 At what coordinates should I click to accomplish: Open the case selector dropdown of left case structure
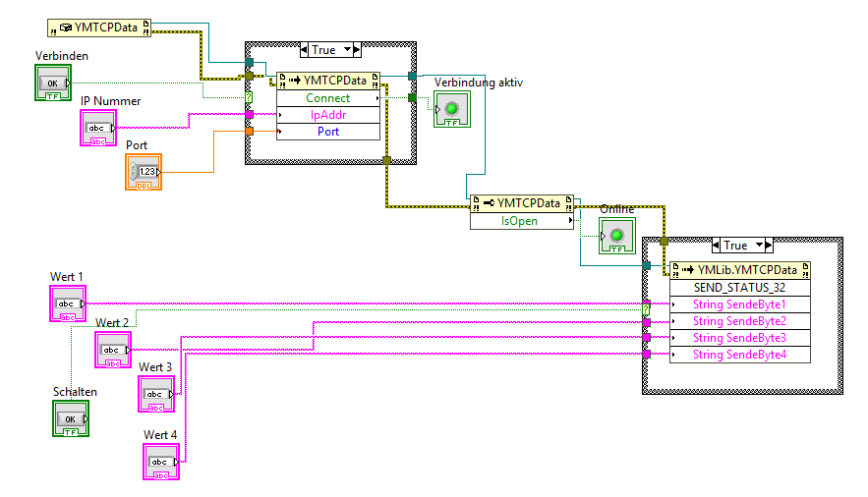pyautogui.click(x=347, y=50)
